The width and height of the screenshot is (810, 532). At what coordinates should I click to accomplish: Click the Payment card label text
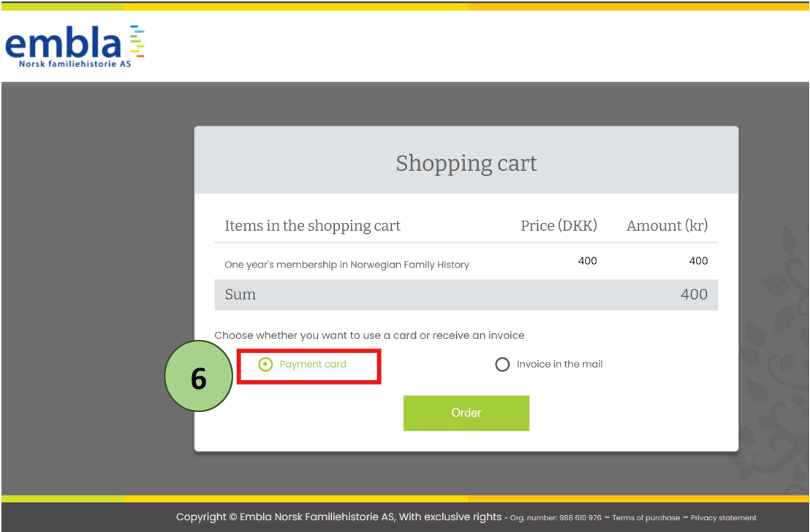[313, 365]
